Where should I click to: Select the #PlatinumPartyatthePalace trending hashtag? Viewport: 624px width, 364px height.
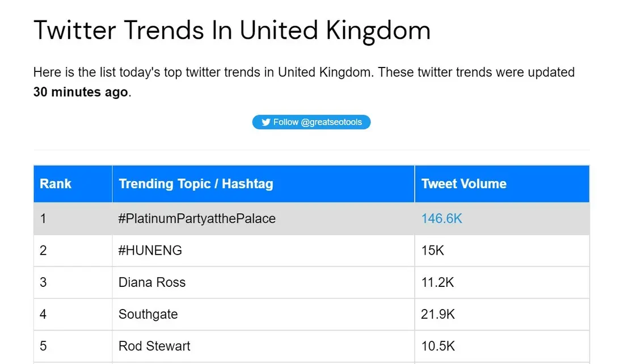(197, 218)
